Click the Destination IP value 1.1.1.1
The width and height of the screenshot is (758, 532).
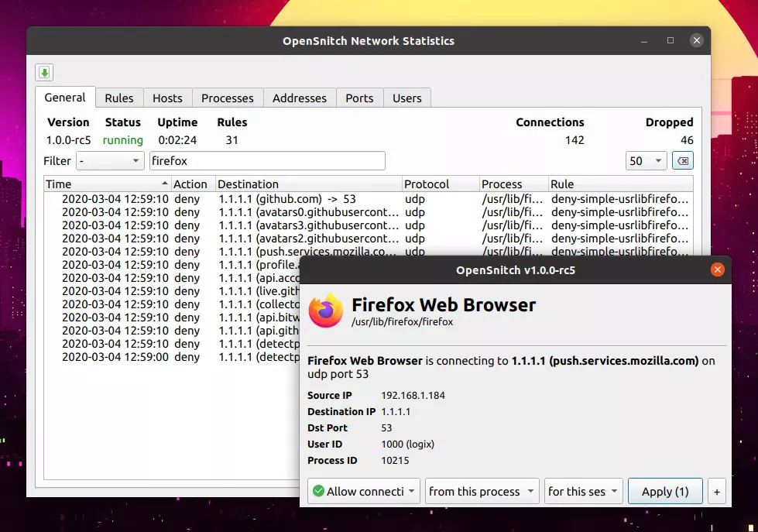point(396,411)
